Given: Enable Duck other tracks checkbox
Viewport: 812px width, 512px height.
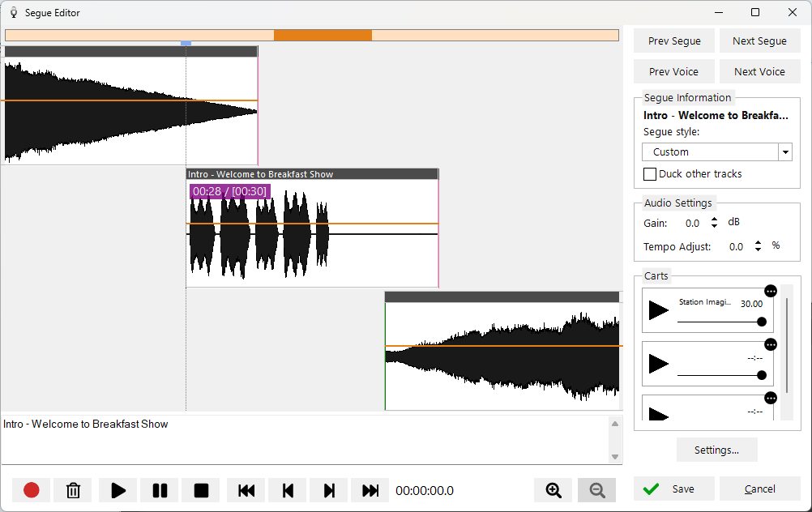Looking at the screenshot, I should tap(649, 174).
